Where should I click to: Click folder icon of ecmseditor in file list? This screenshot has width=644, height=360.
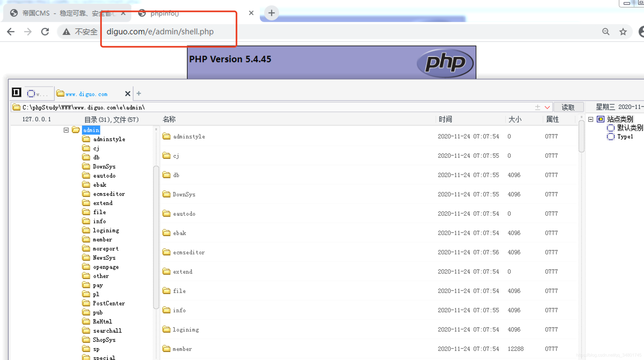pos(166,252)
